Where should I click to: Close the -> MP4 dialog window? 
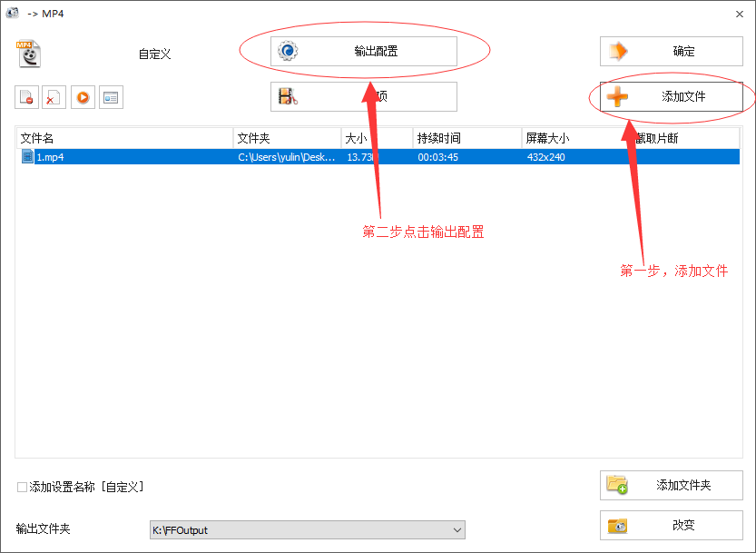point(738,13)
